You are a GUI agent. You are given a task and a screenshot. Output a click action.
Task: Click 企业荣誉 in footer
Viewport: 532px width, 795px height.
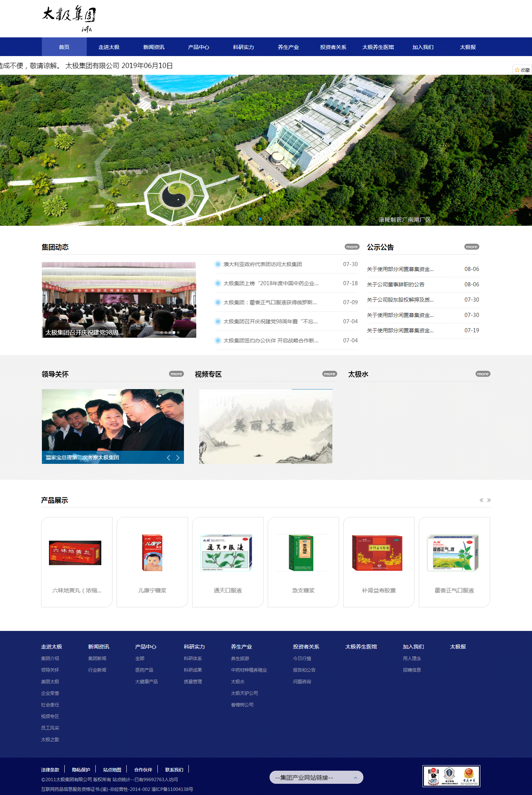50,693
